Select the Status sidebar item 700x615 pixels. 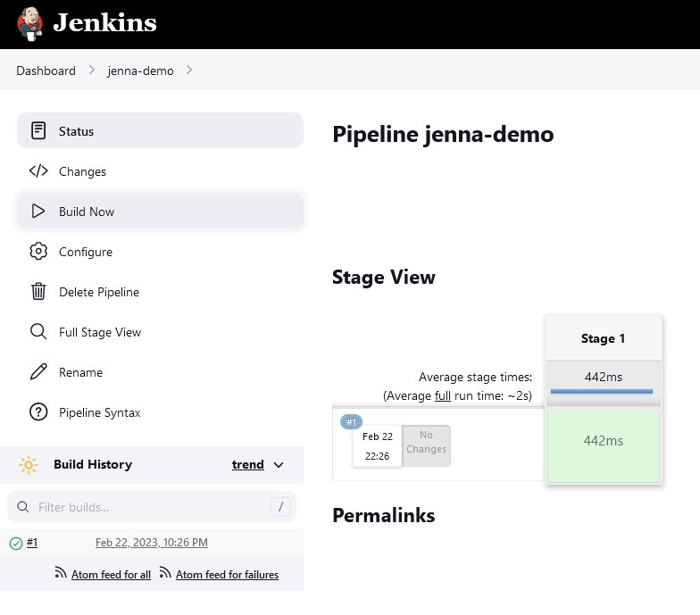click(x=161, y=130)
